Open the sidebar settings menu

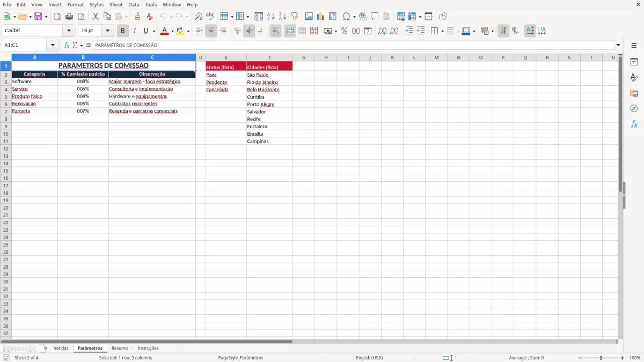coord(634,46)
